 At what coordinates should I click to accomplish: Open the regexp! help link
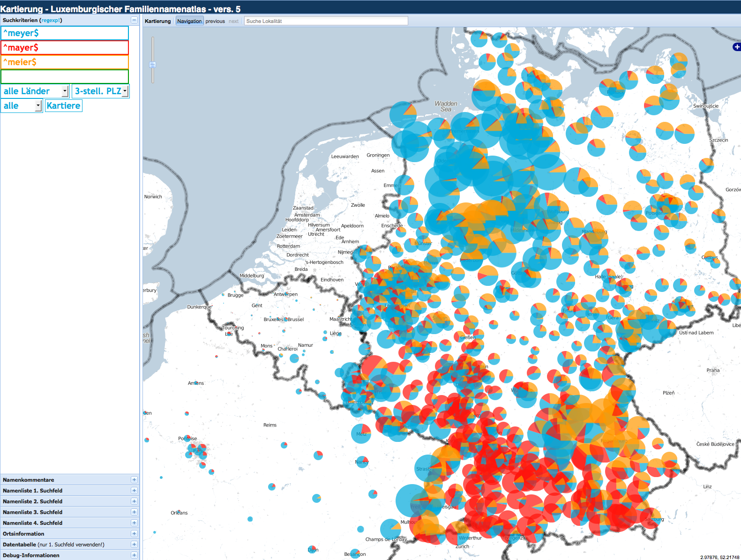point(51,20)
